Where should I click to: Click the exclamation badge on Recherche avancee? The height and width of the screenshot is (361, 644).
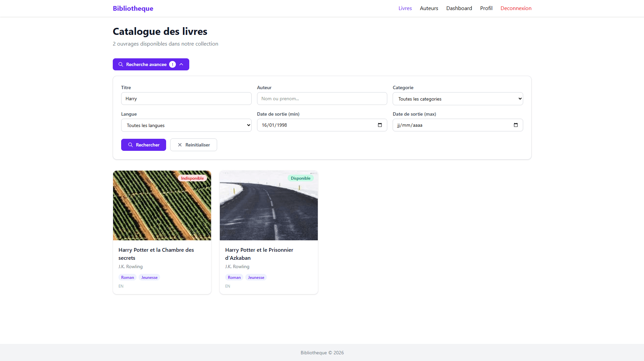tap(172, 64)
